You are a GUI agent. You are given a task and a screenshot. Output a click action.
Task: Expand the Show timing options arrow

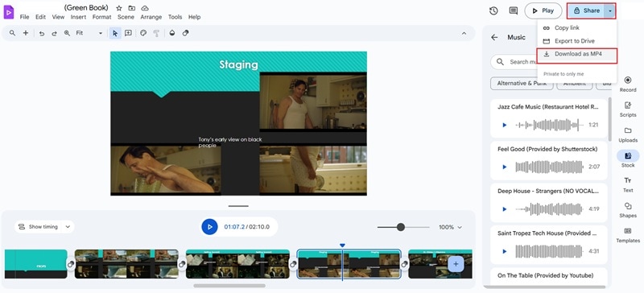68,227
